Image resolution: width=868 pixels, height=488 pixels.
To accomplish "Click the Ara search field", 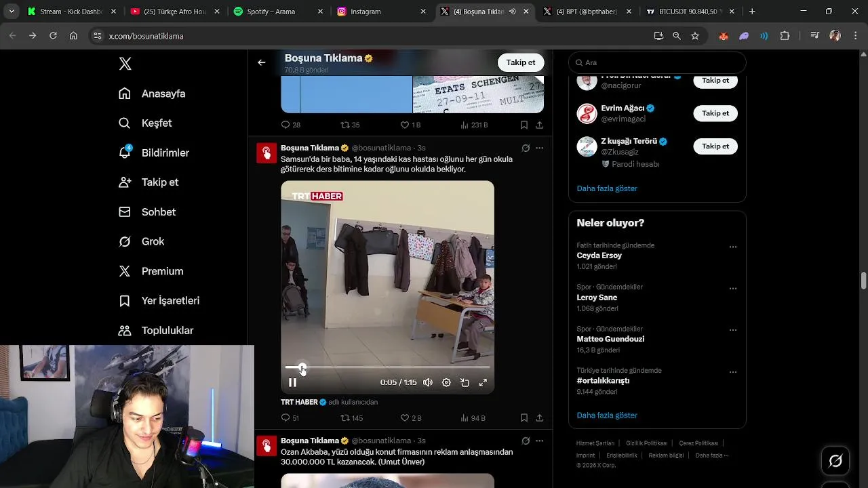I will [657, 62].
